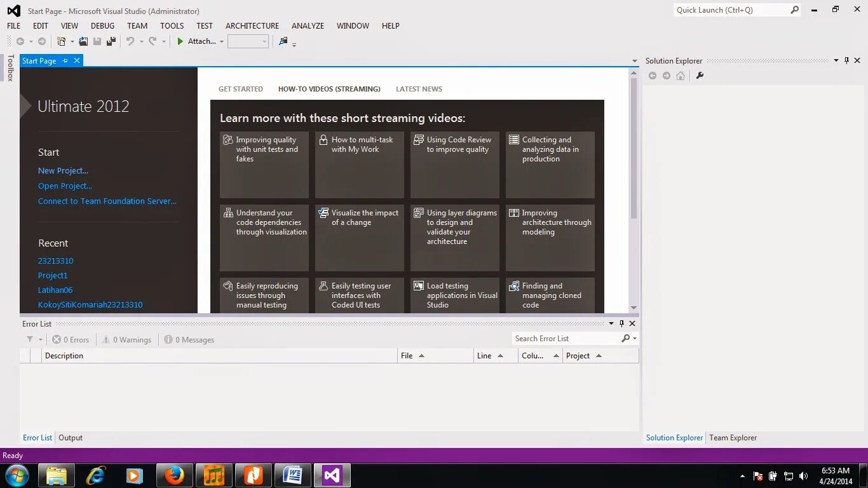Sort Error List by the File column
This screenshot has height=488, width=868.
(x=435, y=356)
